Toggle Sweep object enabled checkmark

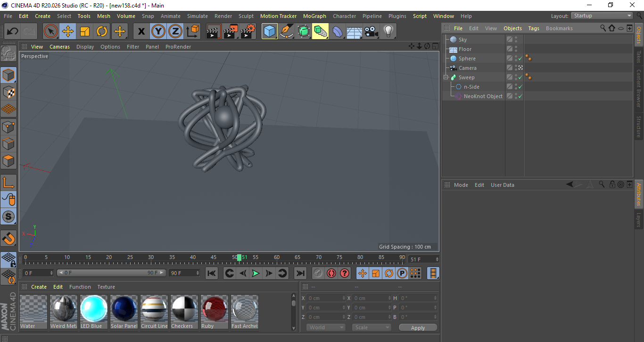click(x=520, y=77)
